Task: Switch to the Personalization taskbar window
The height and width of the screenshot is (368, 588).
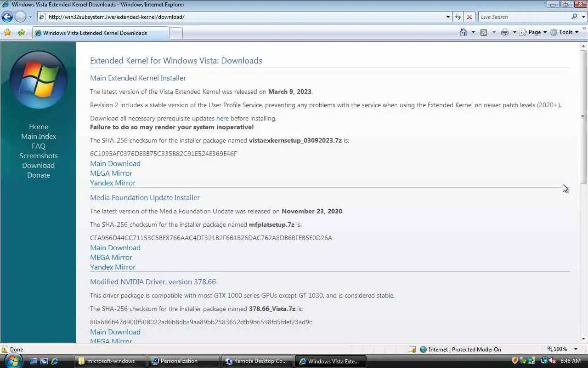Action: pos(184,361)
